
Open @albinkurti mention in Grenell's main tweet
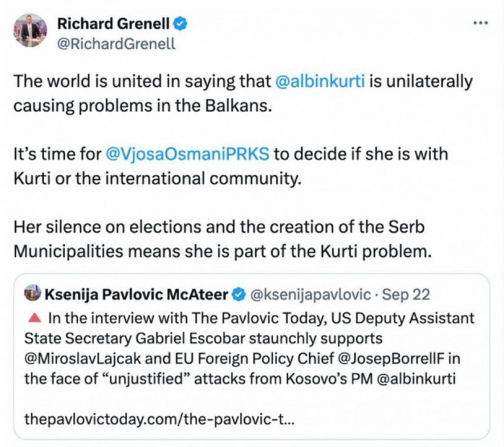(320, 81)
